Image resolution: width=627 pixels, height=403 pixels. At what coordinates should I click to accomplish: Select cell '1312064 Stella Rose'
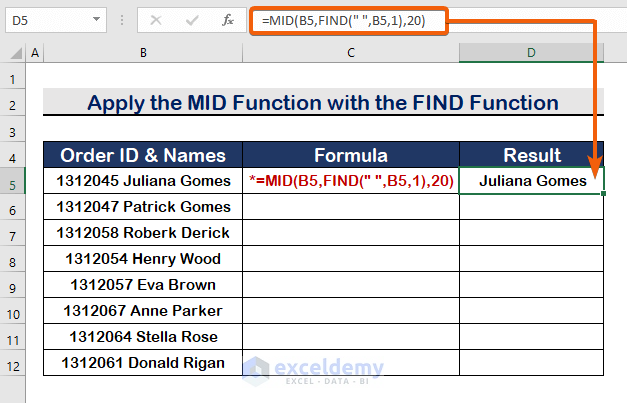click(143, 337)
